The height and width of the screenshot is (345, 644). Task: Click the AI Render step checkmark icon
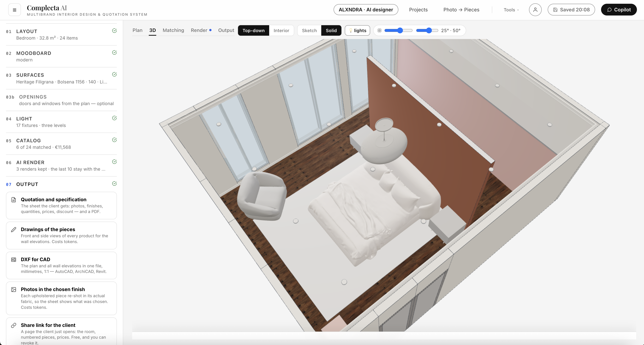click(114, 162)
